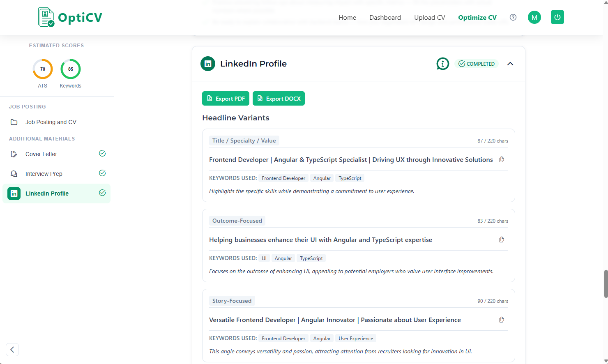Click the Job Posting folder icon
The width and height of the screenshot is (608, 364).
click(14, 122)
